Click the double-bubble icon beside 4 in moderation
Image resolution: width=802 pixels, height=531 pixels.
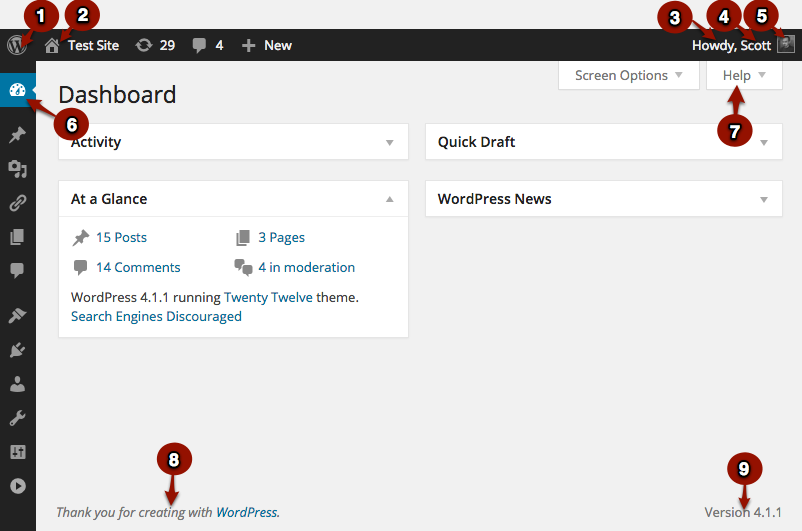click(x=243, y=267)
